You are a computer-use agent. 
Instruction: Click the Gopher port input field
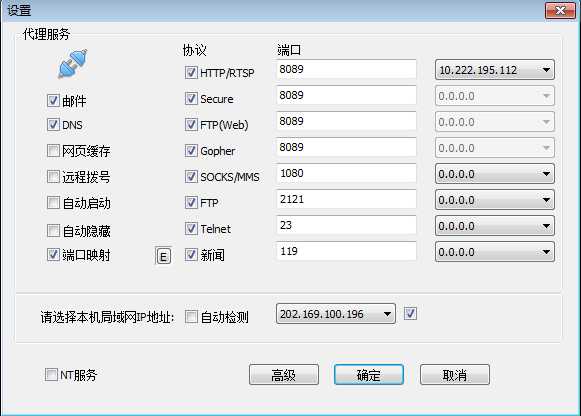346,147
